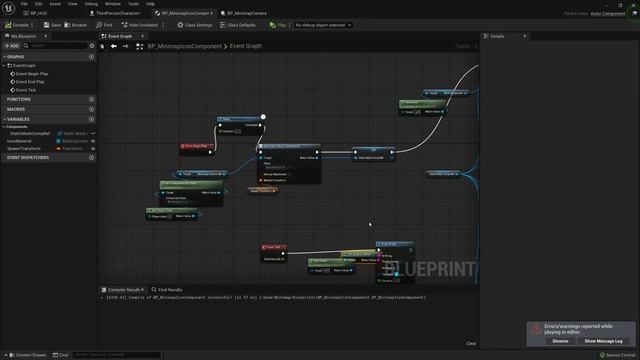Select IconMaterial variable
Image resolution: width=640 pixels, height=360 pixels.
19,141
